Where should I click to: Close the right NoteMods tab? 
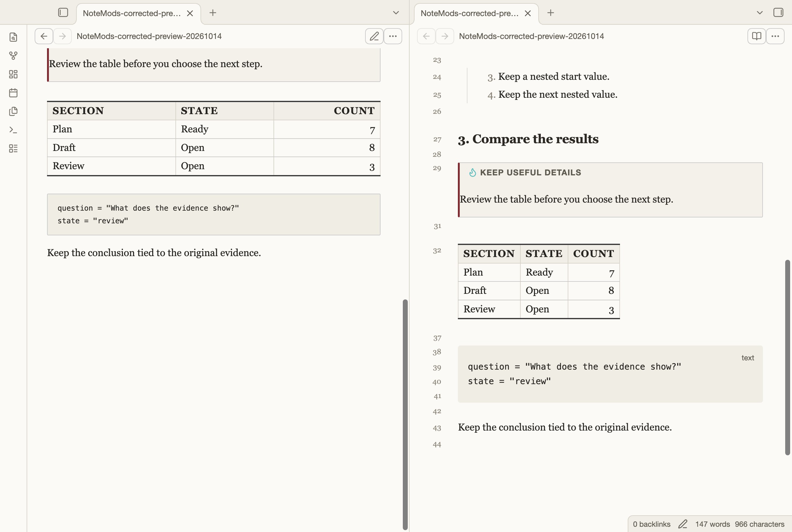coord(528,13)
